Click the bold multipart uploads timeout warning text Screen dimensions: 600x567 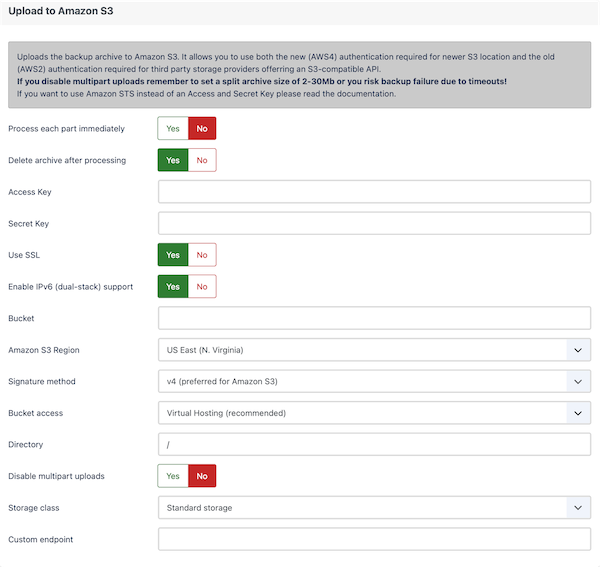coord(262,81)
